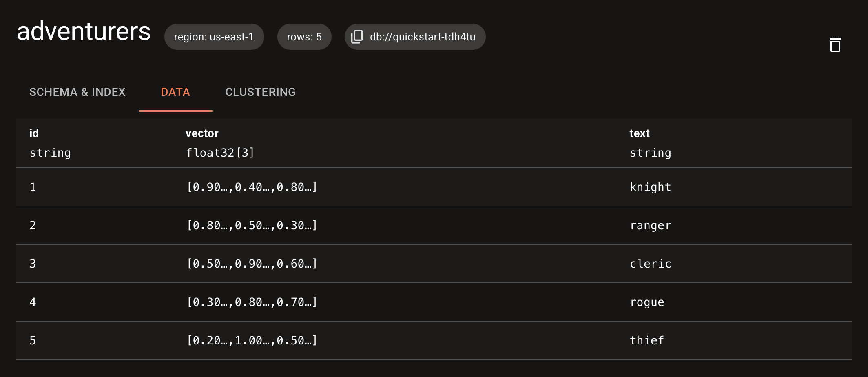The height and width of the screenshot is (377, 868).
Task: Select the id cell with value 1
Action: pos(33,187)
